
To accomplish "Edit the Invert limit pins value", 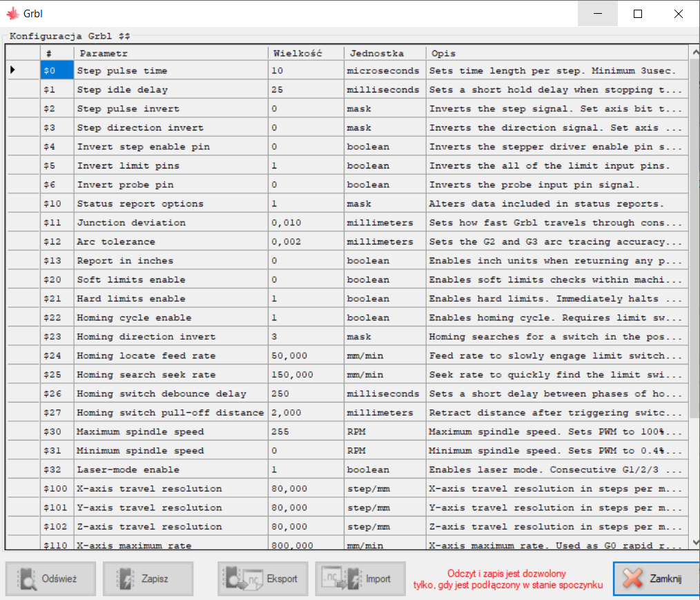I will pyautogui.click(x=307, y=165).
